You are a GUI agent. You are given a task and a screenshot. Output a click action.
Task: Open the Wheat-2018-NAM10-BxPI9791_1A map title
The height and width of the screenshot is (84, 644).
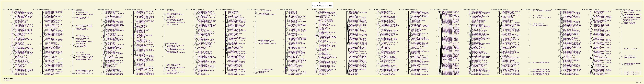click(x=12, y=10)
